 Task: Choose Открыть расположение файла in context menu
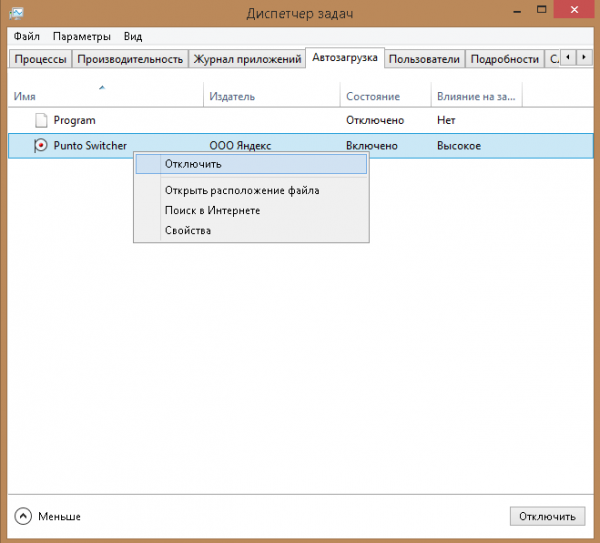pos(251,190)
